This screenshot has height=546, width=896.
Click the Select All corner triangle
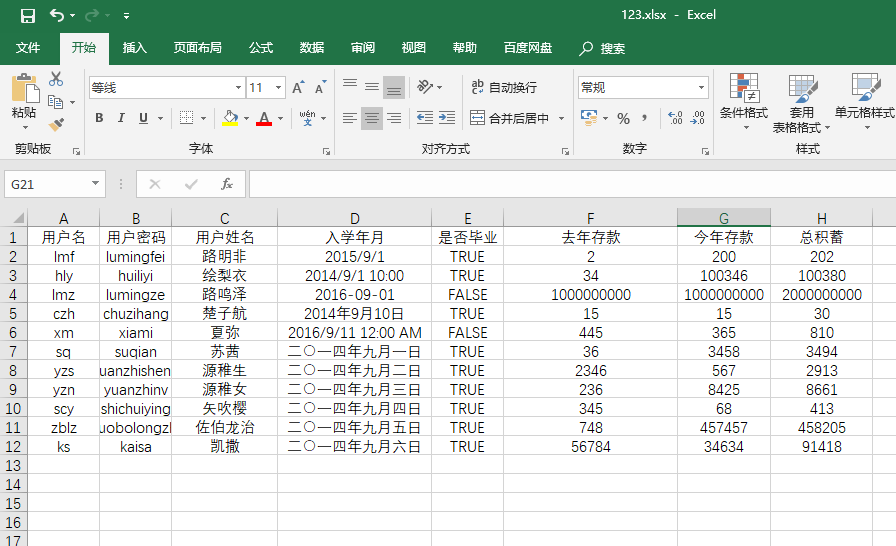tap(18, 218)
